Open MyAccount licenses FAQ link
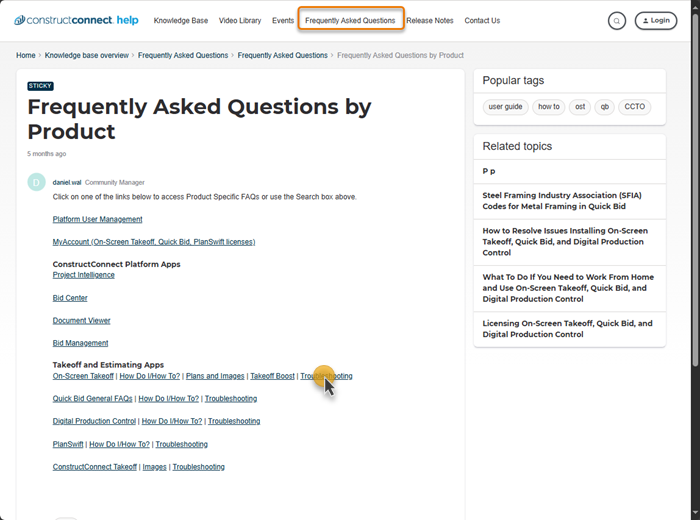 154,242
